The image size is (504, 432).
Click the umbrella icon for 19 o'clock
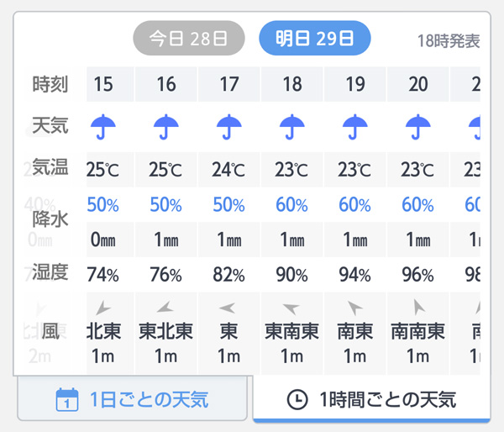[354, 127]
